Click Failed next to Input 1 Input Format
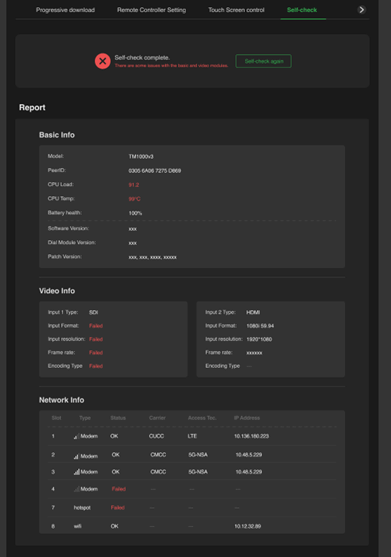The image size is (391, 557). coord(96,326)
